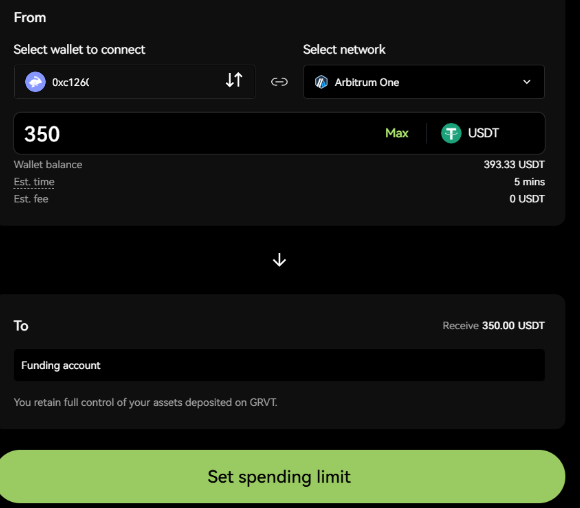Open the Arbitrum One network selector

click(424, 82)
